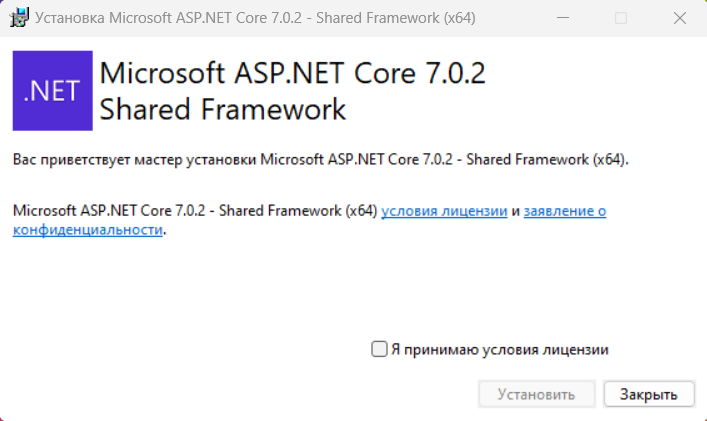Click the 'Shared Framework' heading line
This screenshot has width=707, height=421.
(223, 110)
